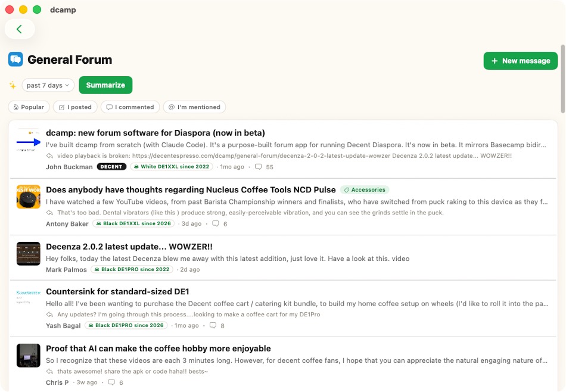Image resolution: width=566 pixels, height=392 pixels.
Task: Click the Accessories tag
Action: 365,190
